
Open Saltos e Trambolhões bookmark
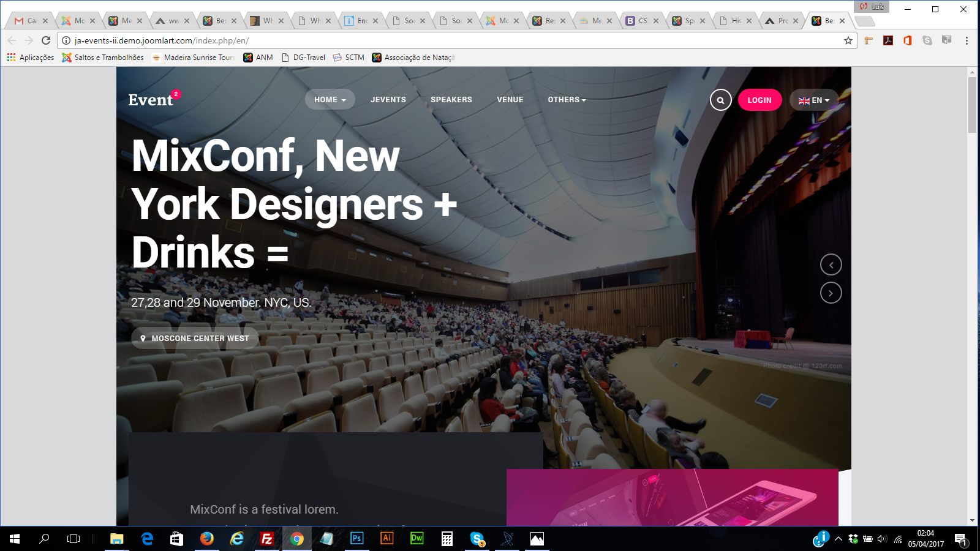(x=103, y=58)
